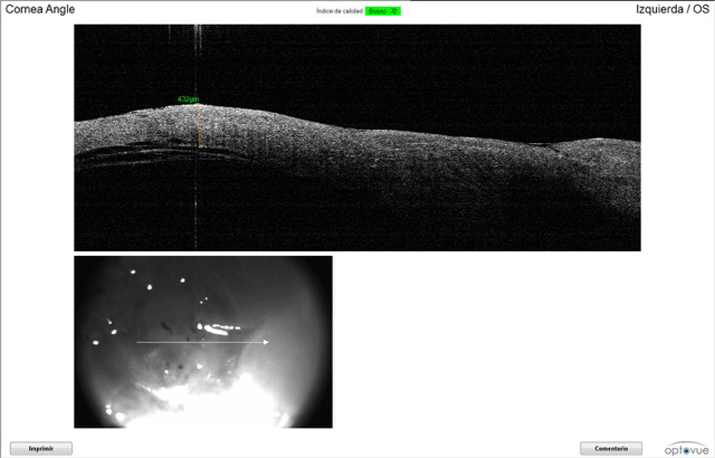Click the arrowhead of the scan line
Image resolution: width=715 pixels, height=458 pixels.
266,342
